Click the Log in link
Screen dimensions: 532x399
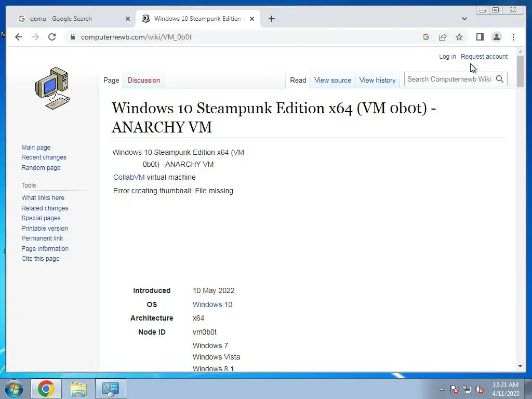click(447, 56)
